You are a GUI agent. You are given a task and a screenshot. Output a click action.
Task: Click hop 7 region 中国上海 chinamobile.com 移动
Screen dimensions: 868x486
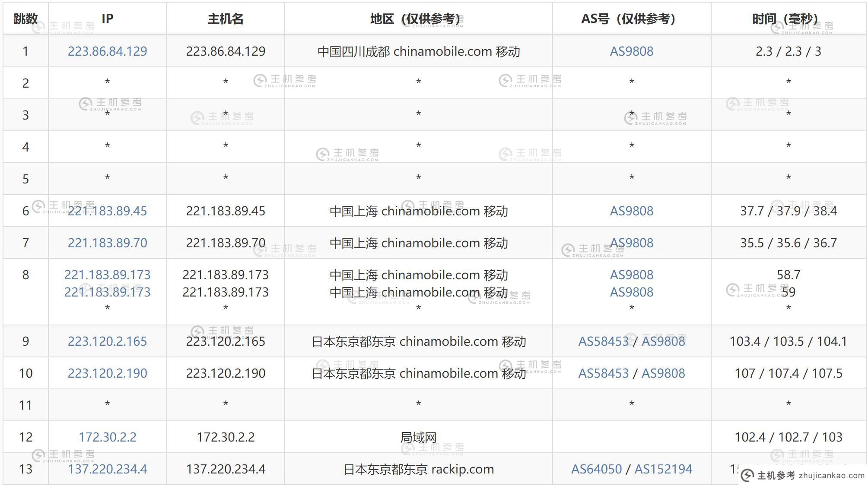418,243
